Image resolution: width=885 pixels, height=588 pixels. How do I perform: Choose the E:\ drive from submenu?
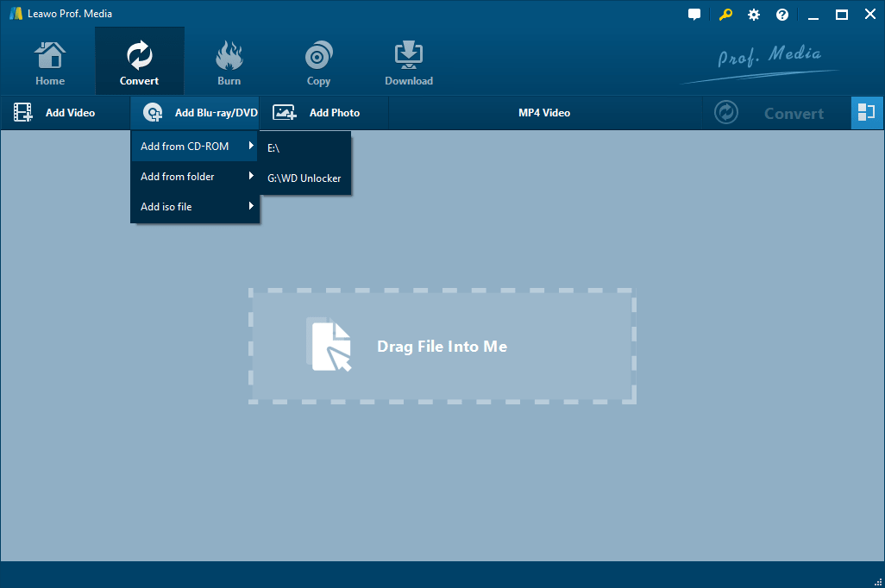pyautogui.click(x=304, y=147)
